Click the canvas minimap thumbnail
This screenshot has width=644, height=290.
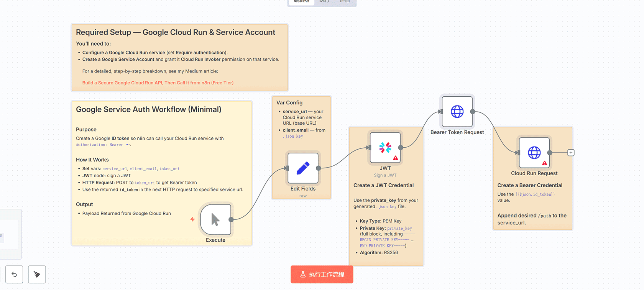[x=9, y=234]
